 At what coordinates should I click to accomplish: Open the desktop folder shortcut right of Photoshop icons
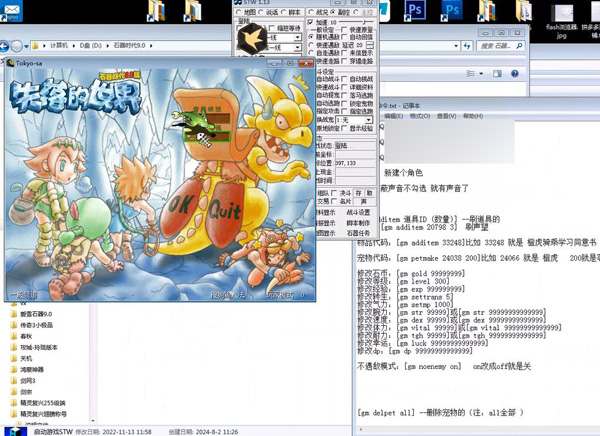coord(486,11)
